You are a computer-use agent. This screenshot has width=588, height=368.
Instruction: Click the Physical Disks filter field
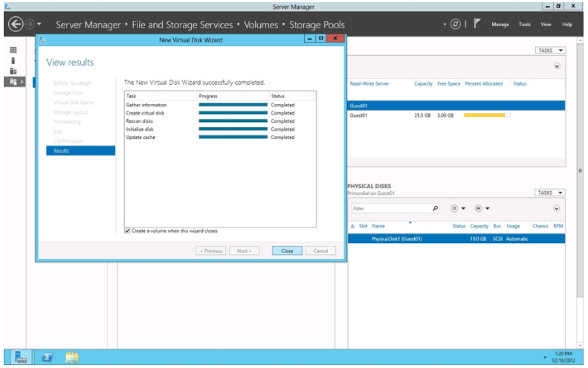pyautogui.click(x=392, y=208)
